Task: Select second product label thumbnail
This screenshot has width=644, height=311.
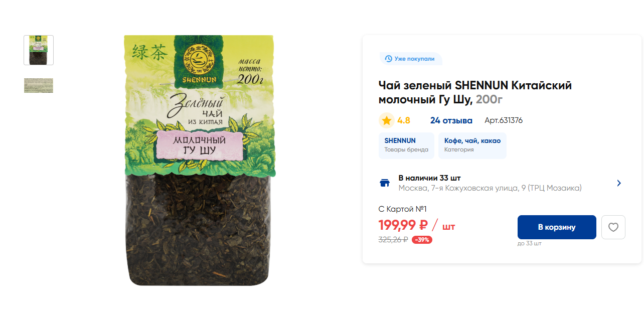Action: (39, 85)
